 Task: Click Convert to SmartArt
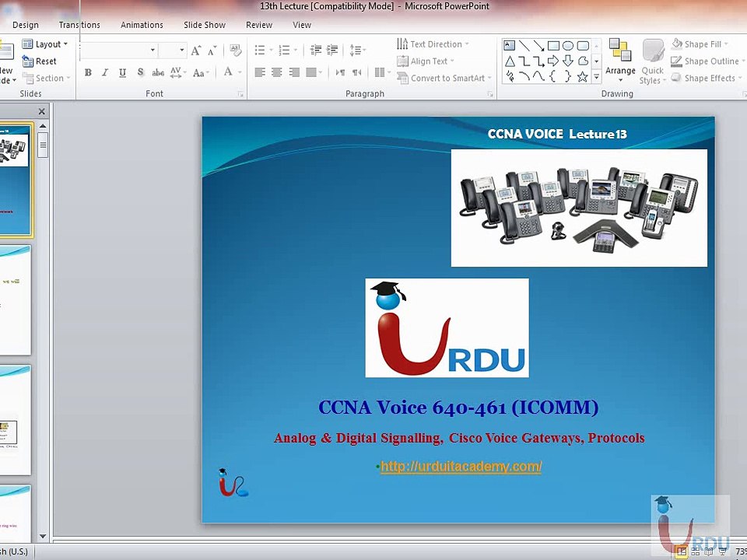444,78
